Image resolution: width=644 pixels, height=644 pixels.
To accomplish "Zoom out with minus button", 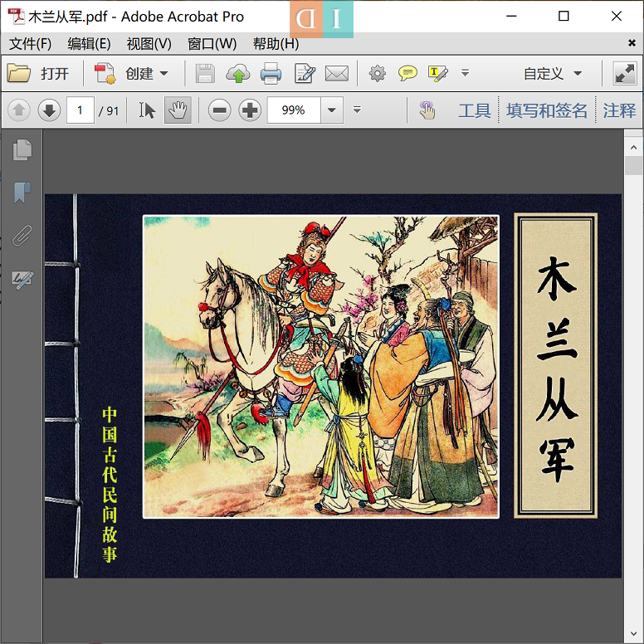I will coord(219,110).
